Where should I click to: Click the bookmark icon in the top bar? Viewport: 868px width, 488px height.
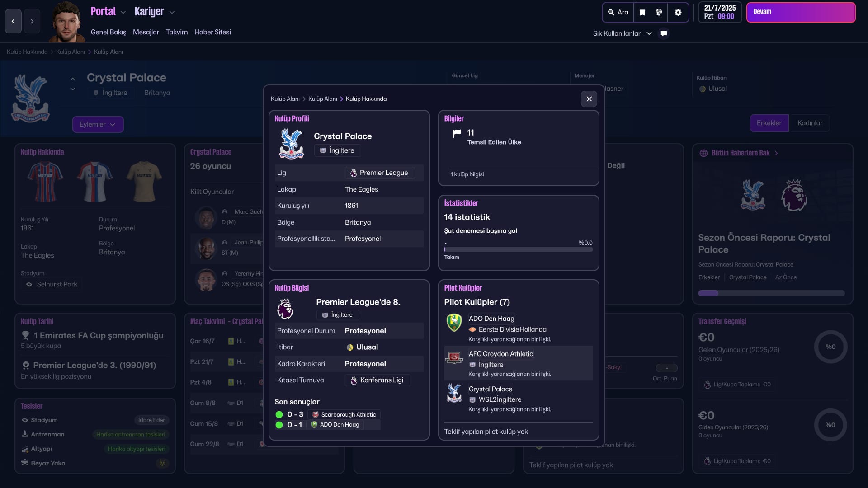click(x=642, y=13)
